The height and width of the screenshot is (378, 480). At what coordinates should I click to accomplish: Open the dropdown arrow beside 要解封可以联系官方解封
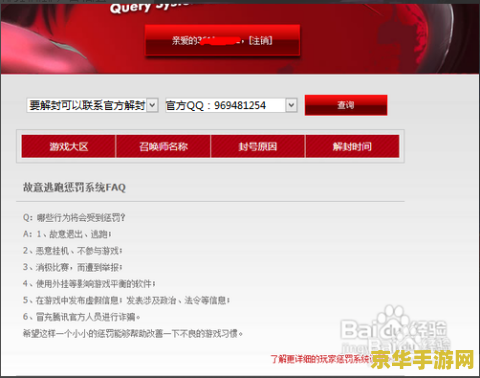point(152,105)
